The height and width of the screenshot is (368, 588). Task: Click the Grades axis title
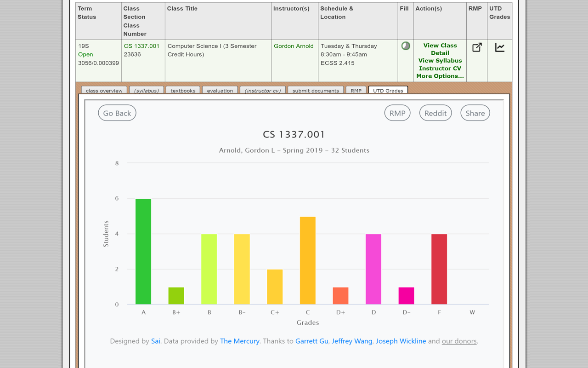308,323
